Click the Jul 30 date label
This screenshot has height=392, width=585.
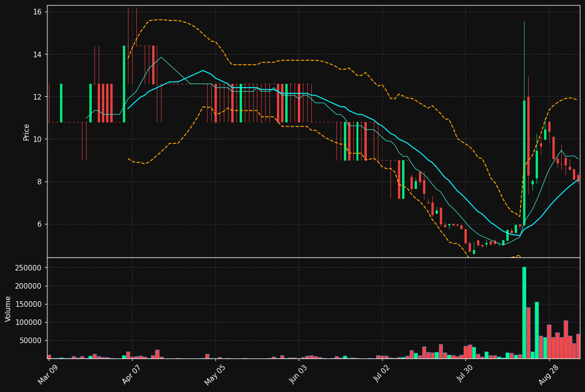464,374
